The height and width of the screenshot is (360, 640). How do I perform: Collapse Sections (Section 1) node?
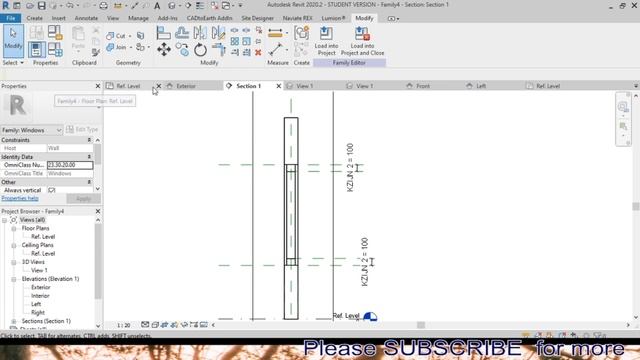13,321
